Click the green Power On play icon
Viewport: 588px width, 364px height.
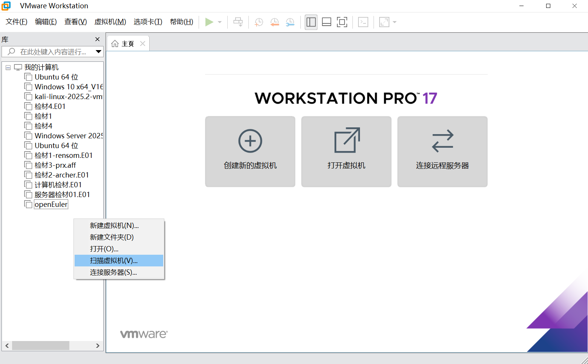click(209, 22)
